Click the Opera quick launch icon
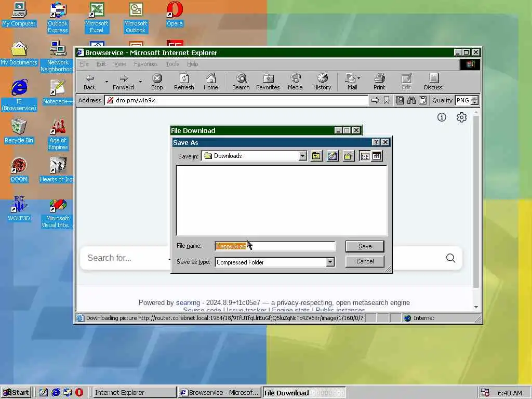 tap(79, 393)
